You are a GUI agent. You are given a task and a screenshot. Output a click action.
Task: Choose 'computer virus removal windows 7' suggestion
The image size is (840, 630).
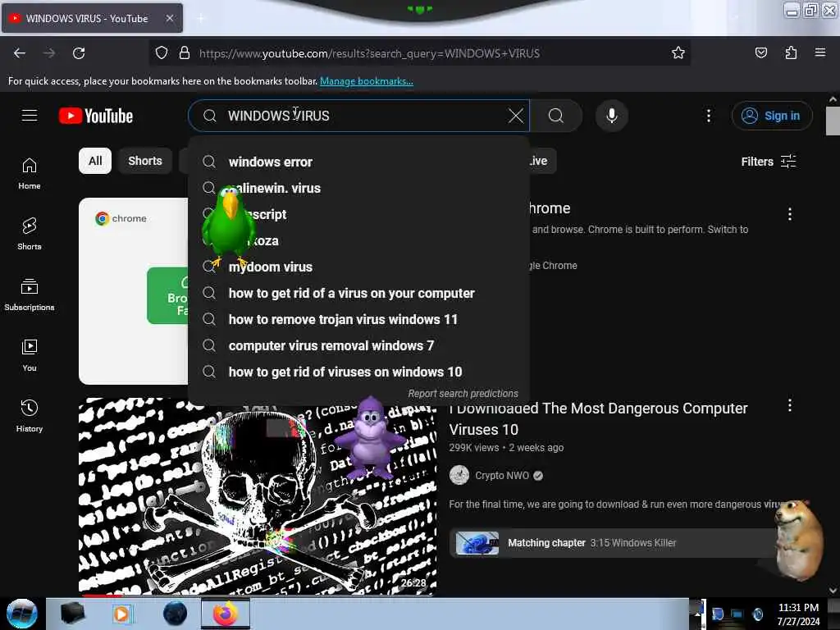point(359,345)
